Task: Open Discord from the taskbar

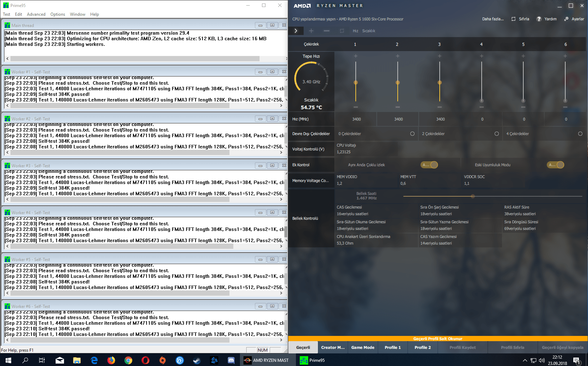Action: (231, 360)
